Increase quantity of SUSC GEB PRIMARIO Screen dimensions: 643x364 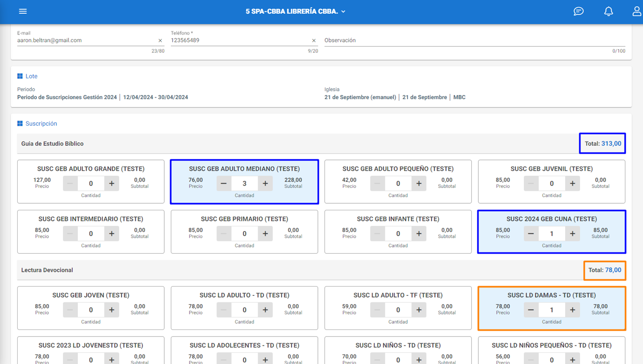point(265,233)
